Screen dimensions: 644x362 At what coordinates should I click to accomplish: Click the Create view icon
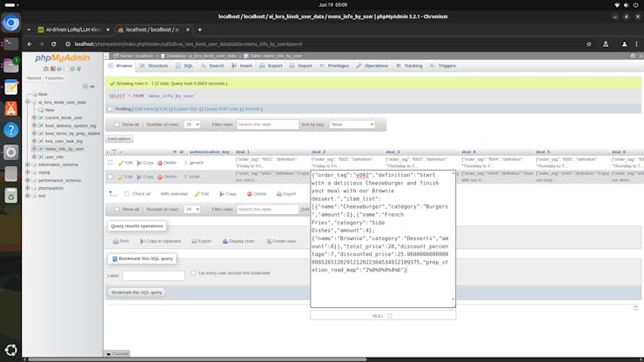(268, 241)
